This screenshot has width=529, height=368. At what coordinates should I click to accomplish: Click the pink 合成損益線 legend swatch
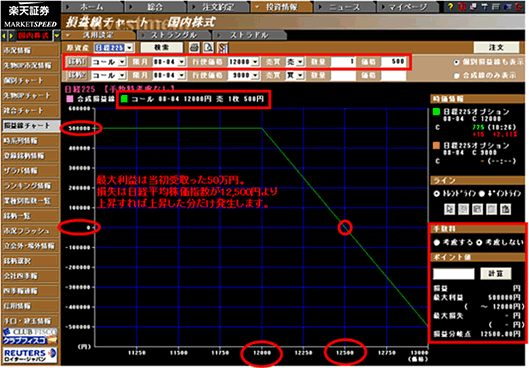pos(70,99)
